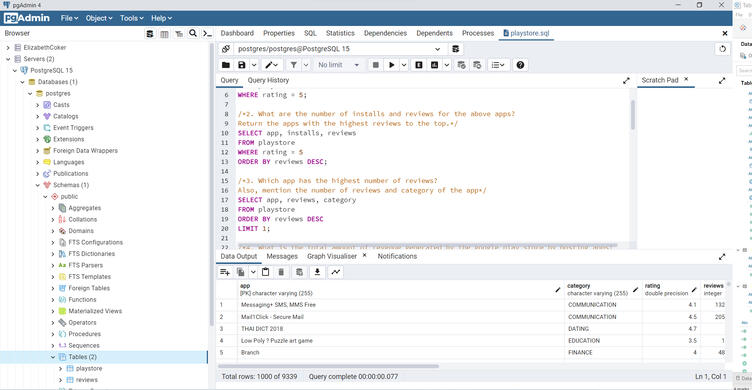Viewport: 752px width, 390px height.
Task: Open the Object menu
Action: tap(99, 18)
